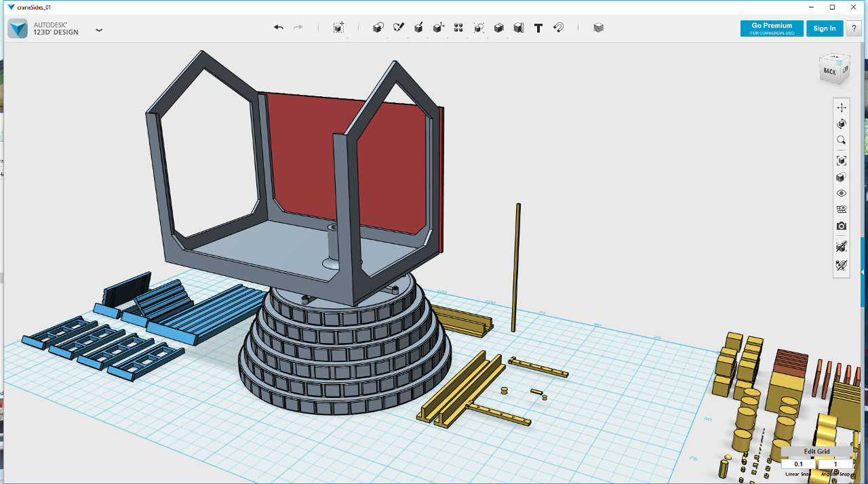Select the Orbit navigation tool
The height and width of the screenshot is (484, 868).
[x=842, y=124]
